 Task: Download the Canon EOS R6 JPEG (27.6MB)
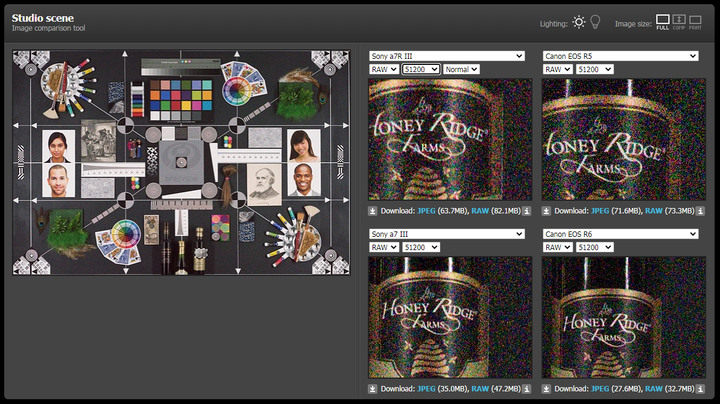coord(600,389)
